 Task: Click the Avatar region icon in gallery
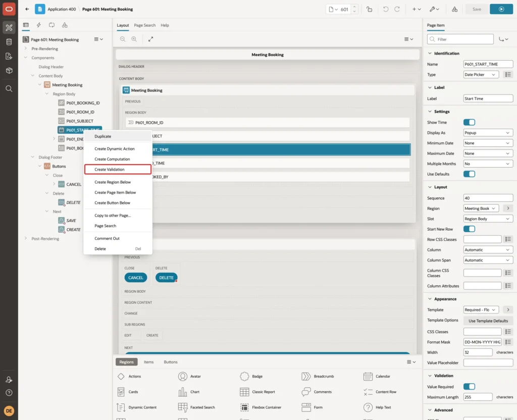point(183,376)
